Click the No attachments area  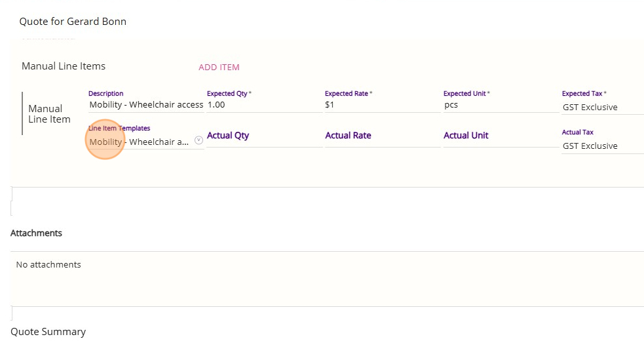click(x=48, y=265)
